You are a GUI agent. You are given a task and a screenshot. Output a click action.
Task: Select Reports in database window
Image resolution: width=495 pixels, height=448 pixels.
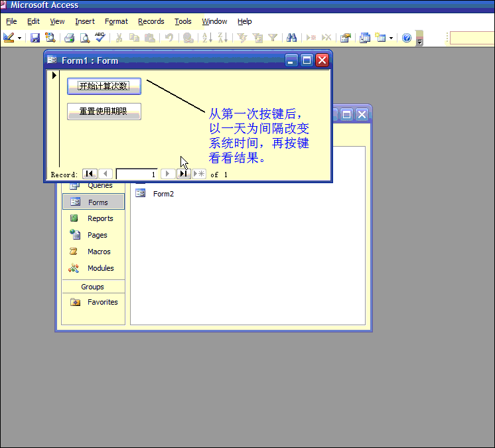[x=94, y=218]
